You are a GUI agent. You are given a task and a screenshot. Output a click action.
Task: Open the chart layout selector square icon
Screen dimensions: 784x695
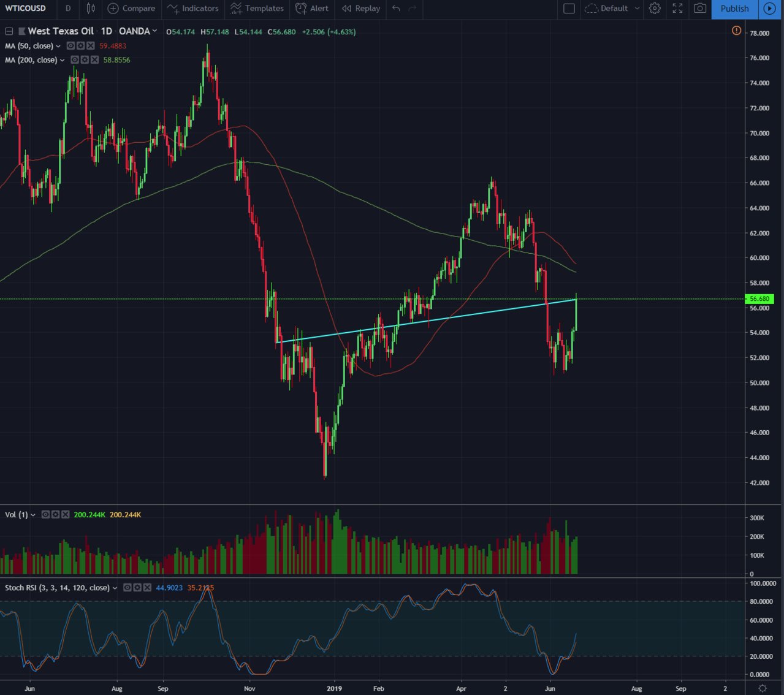click(x=569, y=9)
